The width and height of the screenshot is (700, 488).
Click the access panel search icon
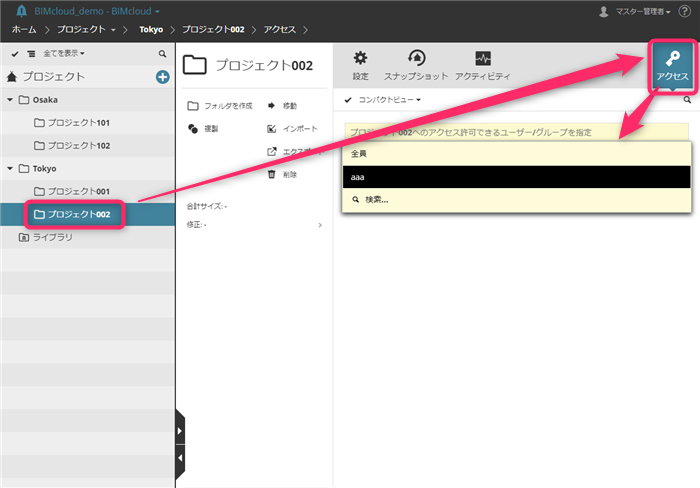point(687,100)
